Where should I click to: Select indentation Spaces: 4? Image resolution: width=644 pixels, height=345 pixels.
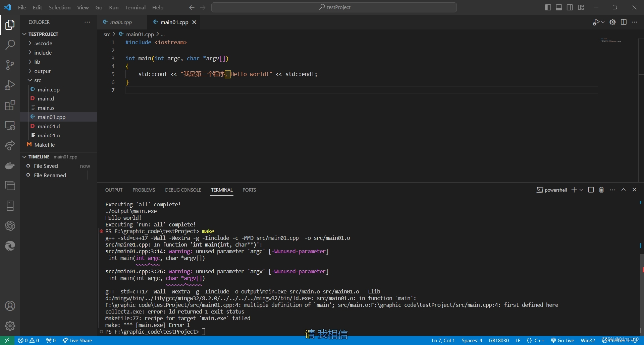(x=472, y=340)
